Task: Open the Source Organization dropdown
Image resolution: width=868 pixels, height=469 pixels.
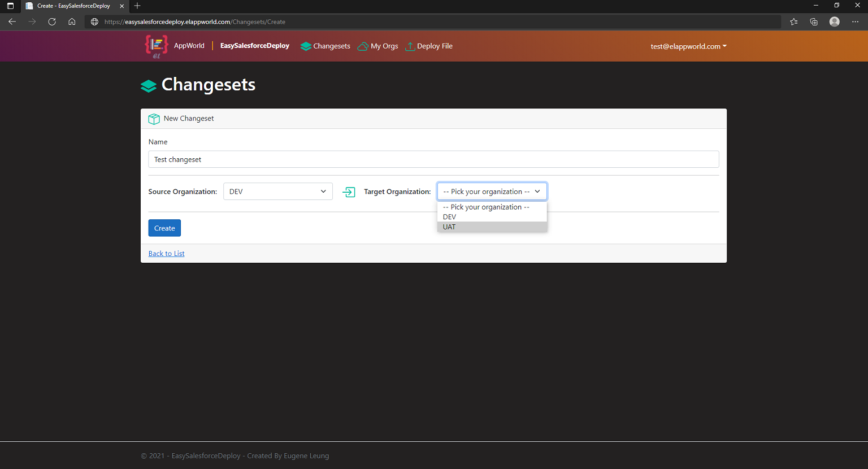Action: tap(277, 192)
